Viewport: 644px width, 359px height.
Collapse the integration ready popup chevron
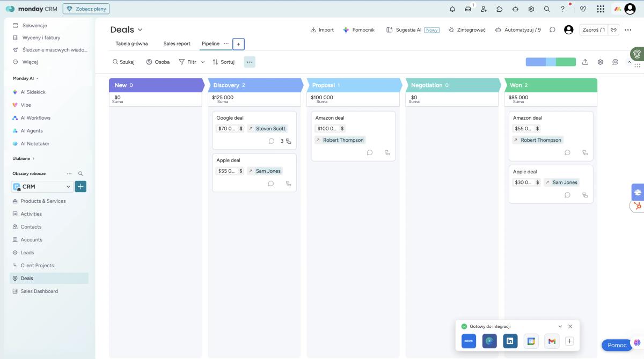click(x=560, y=326)
